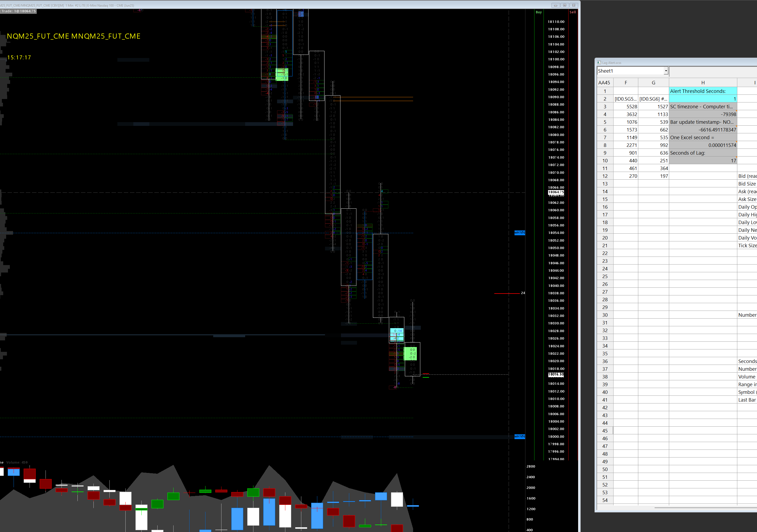757x532 pixels.
Task: Click the 18016.50 last price marker
Action: point(556,374)
